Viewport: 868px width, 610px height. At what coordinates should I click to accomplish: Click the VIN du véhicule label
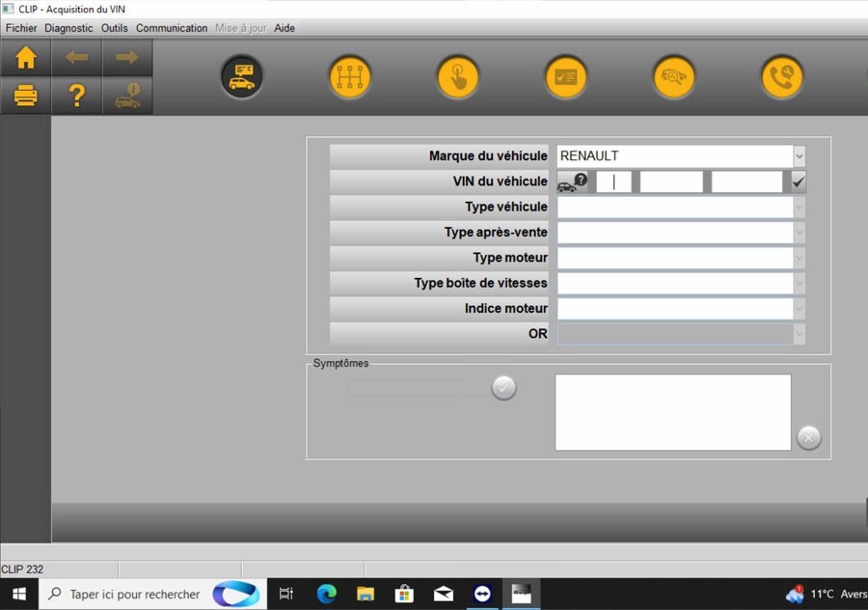[x=500, y=181]
